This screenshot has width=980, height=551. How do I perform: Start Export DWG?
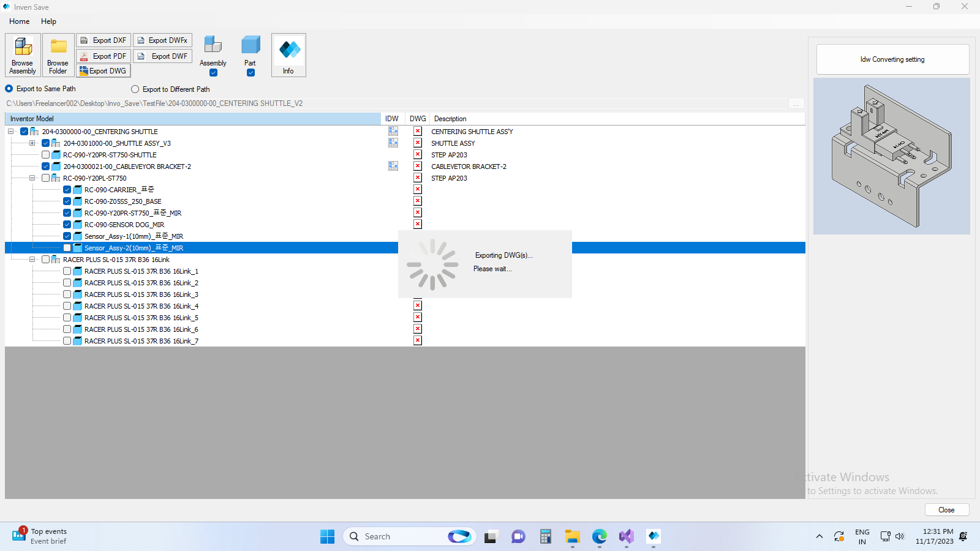tap(104, 71)
